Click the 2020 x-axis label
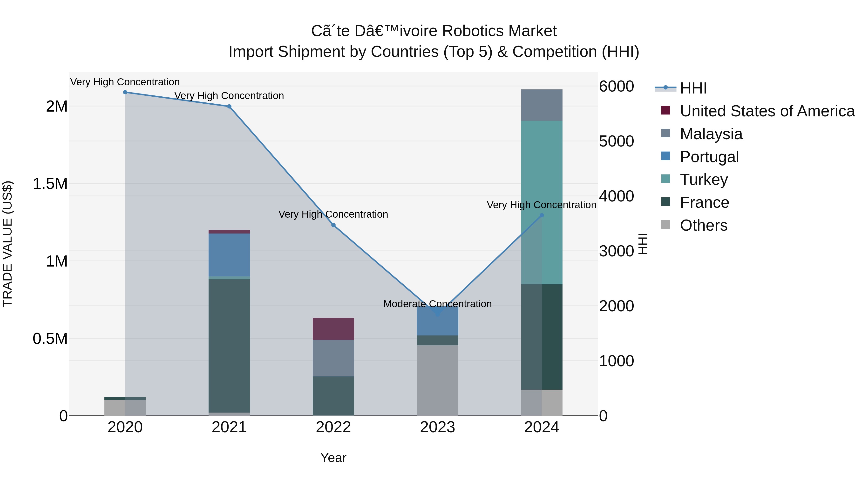Viewport: 868px width, 488px height. click(x=125, y=427)
